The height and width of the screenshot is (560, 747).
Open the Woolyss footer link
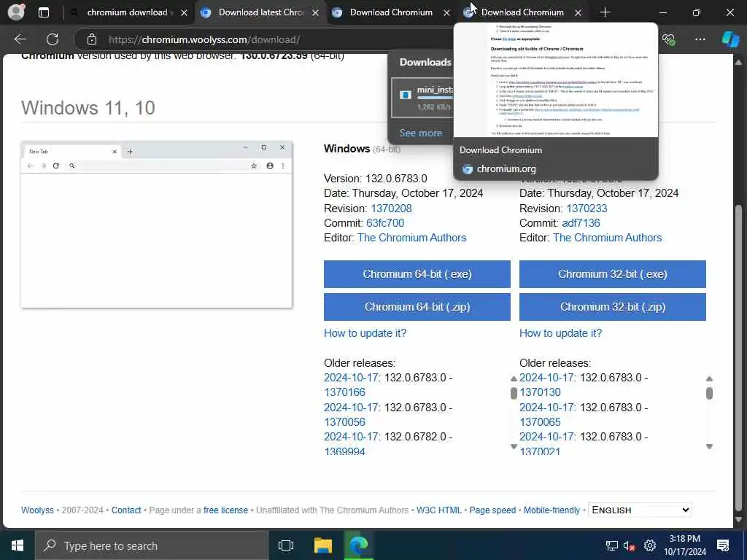coord(37,510)
